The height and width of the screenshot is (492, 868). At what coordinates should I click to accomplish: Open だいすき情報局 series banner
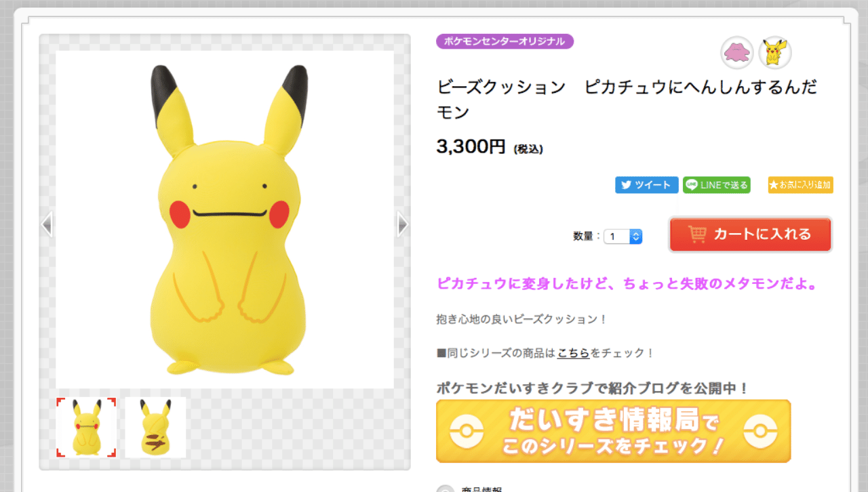click(x=614, y=431)
